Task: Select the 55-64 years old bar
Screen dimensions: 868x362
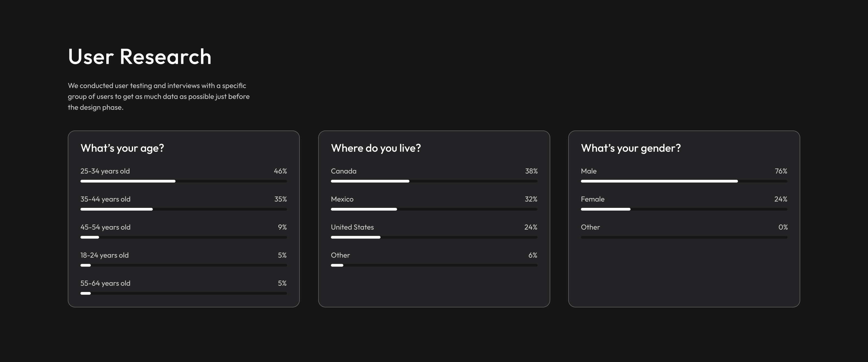Action: (184, 293)
